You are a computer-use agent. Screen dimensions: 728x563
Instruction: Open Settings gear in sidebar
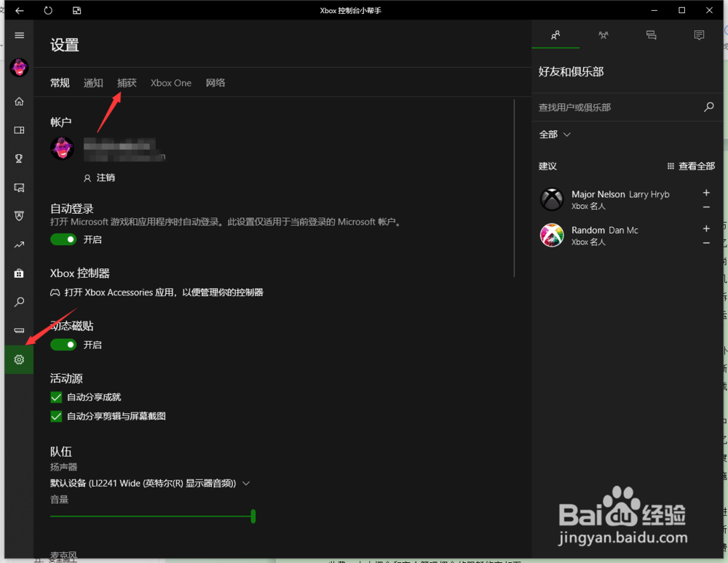tap(19, 359)
